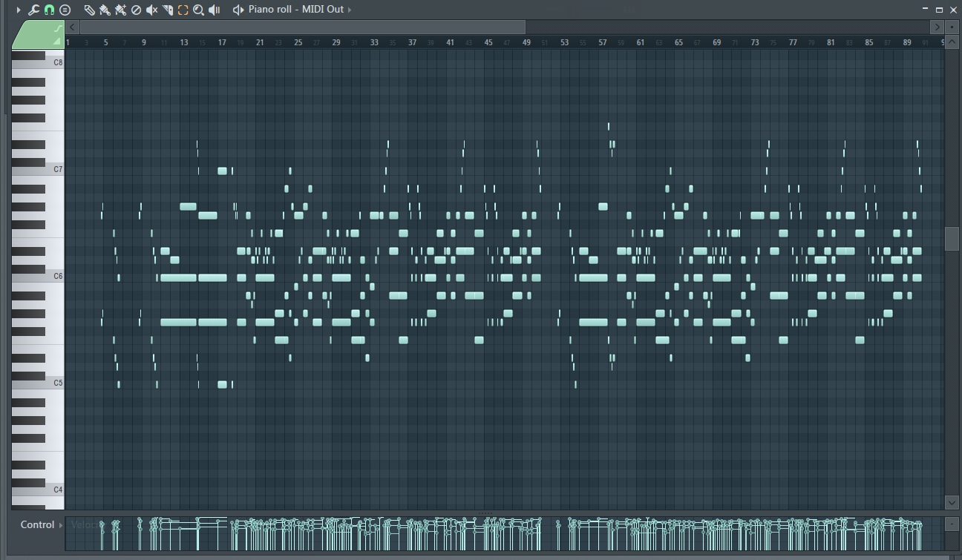Open the Control target dropdown arrow
The height and width of the screenshot is (560, 962).
pyautogui.click(x=61, y=525)
